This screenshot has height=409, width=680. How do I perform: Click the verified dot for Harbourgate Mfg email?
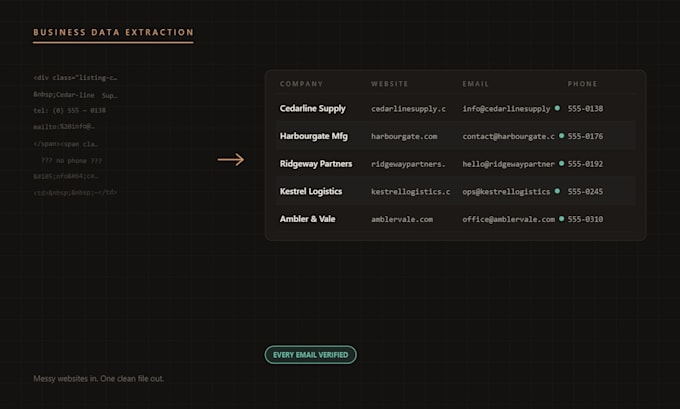[562, 136]
